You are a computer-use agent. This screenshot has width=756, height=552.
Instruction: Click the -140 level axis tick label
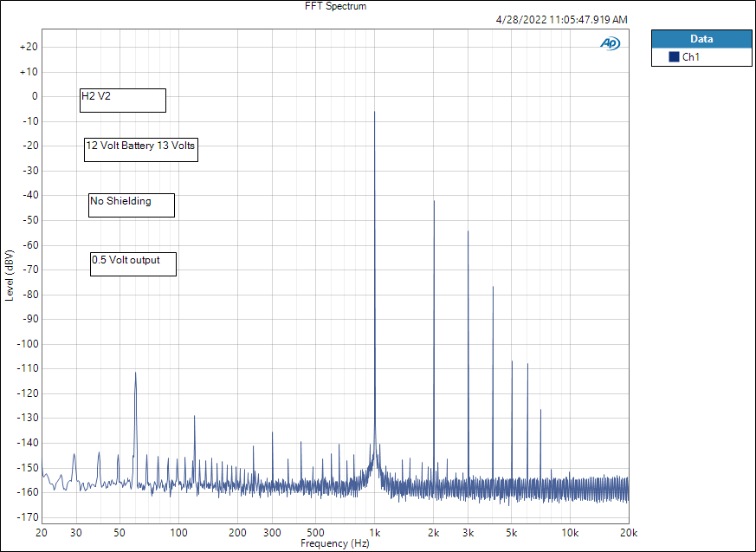click(x=27, y=443)
